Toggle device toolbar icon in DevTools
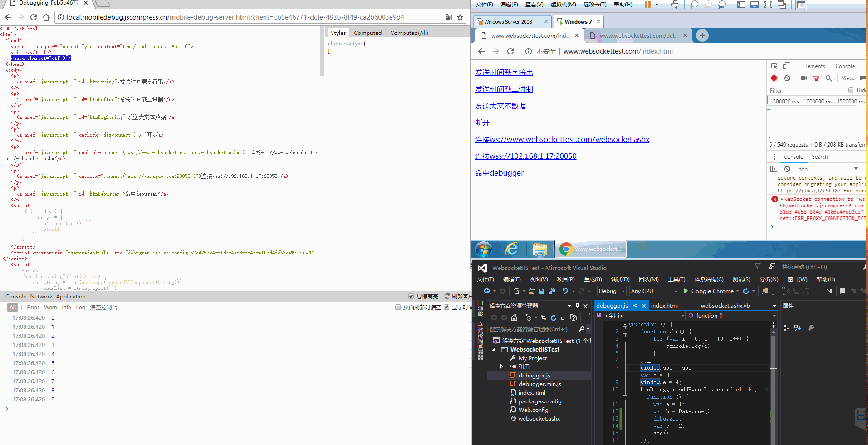This screenshot has height=445, width=868. 786,66
